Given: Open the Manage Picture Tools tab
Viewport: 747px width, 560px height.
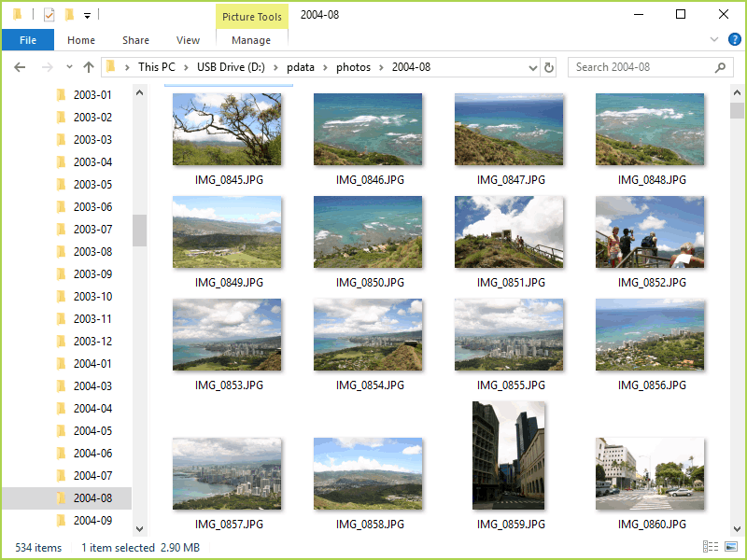Looking at the screenshot, I should (x=251, y=40).
